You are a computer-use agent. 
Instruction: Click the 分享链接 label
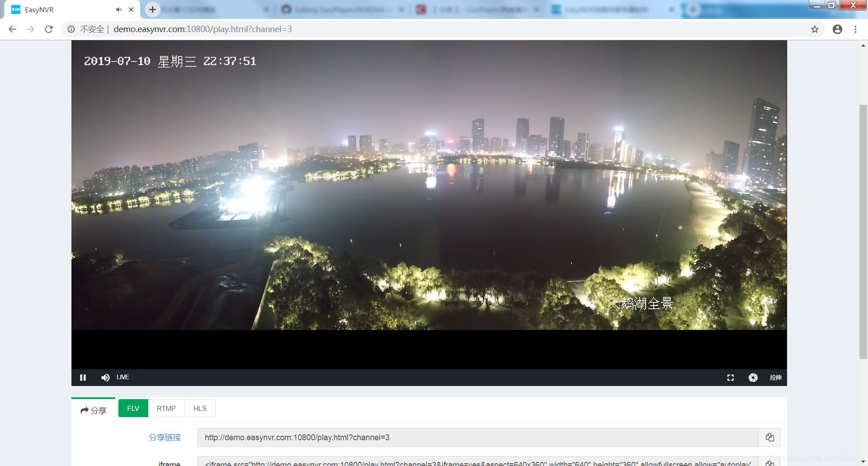pos(165,438)
